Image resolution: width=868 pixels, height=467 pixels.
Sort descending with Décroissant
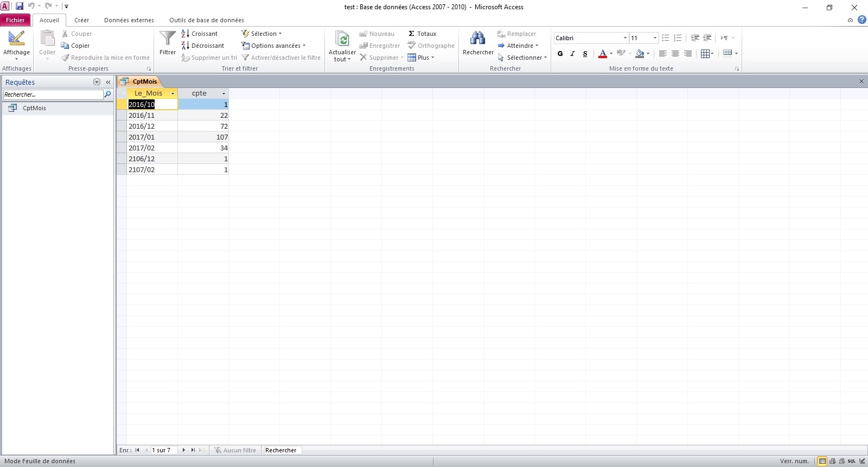[x=203, y=46]
